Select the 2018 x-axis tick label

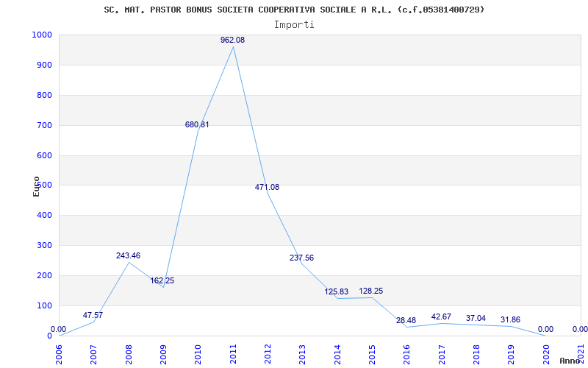coord(476,354)
